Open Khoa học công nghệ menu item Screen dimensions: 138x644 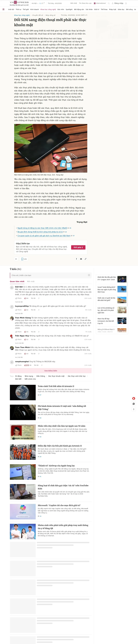(48, 10)
